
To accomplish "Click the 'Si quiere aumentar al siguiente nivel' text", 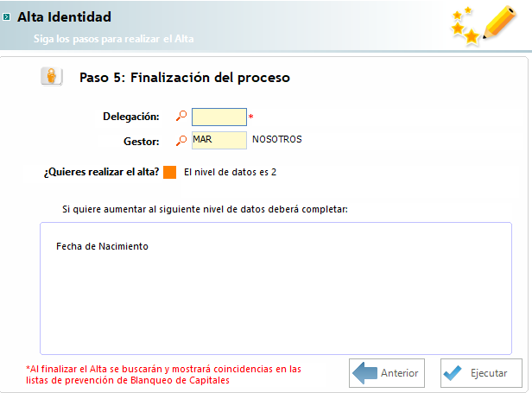I will point(205,209).
